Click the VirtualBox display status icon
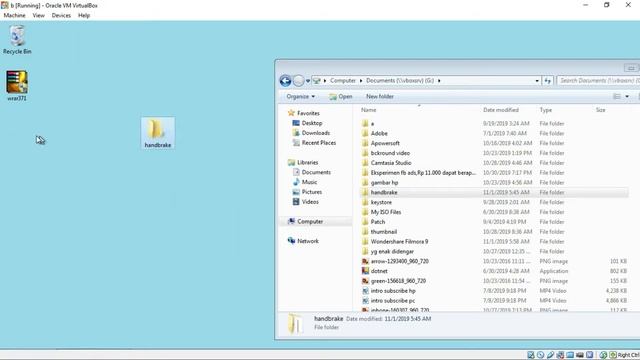This screenshot has width=640, height=360. tap(580, 355)
